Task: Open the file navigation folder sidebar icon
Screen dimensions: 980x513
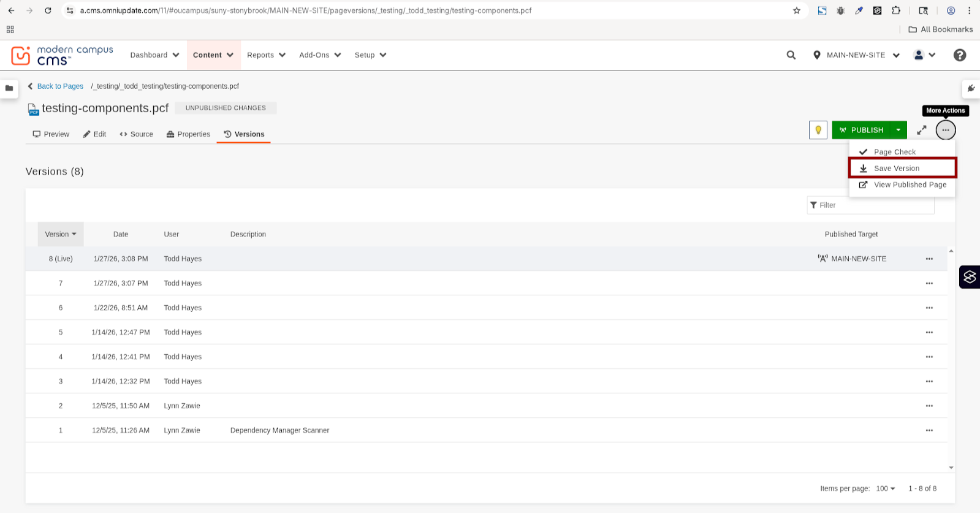Action: click(x=9, y=88)
